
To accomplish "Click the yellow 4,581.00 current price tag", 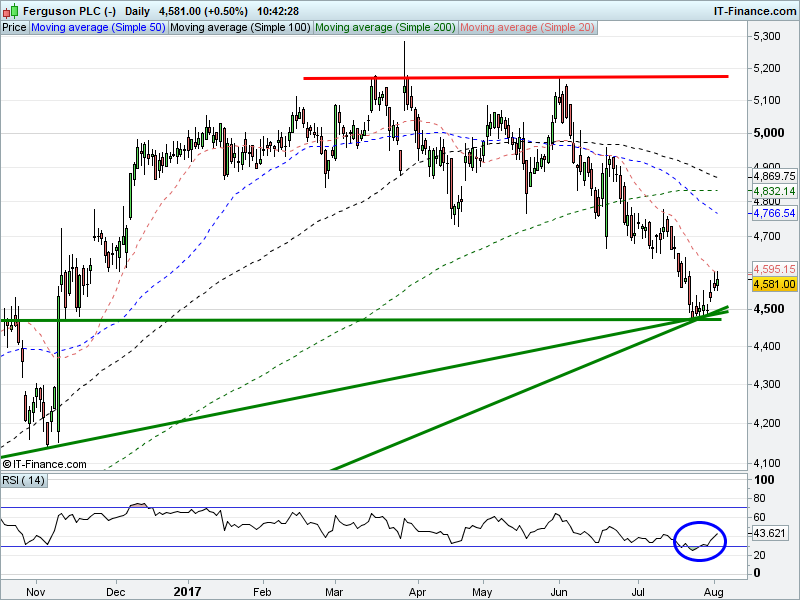I will click(x=774, y=284).
